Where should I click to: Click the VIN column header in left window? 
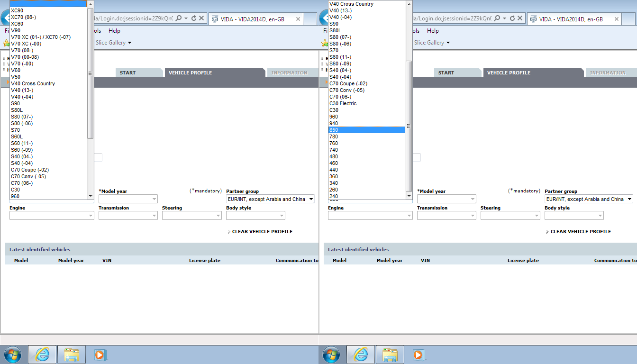[x=107, y=261]
